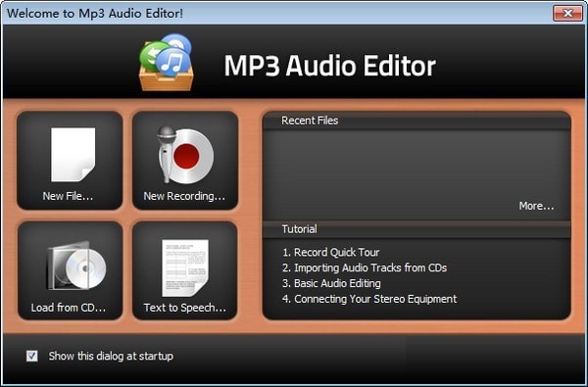Close the Welcome to Mp3 Audio Editor dialog
This screenshot has width=588, height=387.
pyautogui.click(x=567, y=14)
